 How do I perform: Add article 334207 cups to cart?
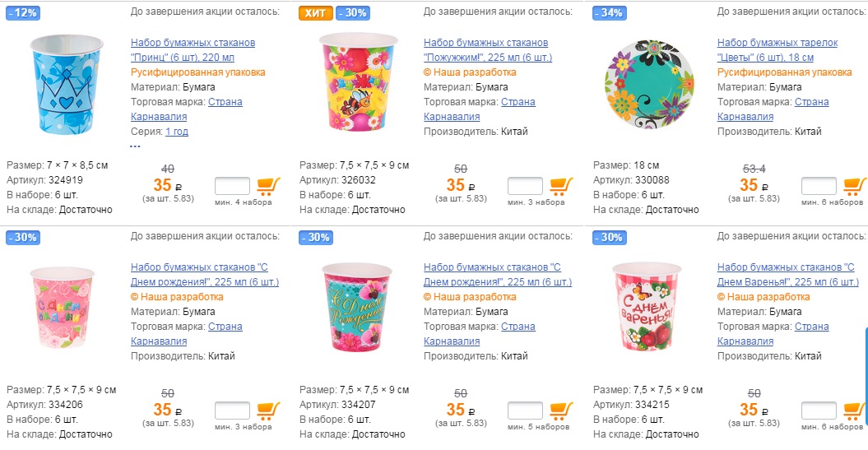click(x=561, y=411)
